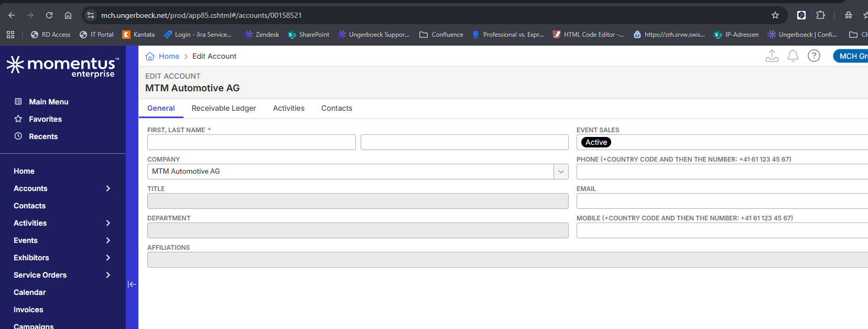Open the Zendesk bookmark
The height and width of the screenshot is (329, 868).
point(262,35)
